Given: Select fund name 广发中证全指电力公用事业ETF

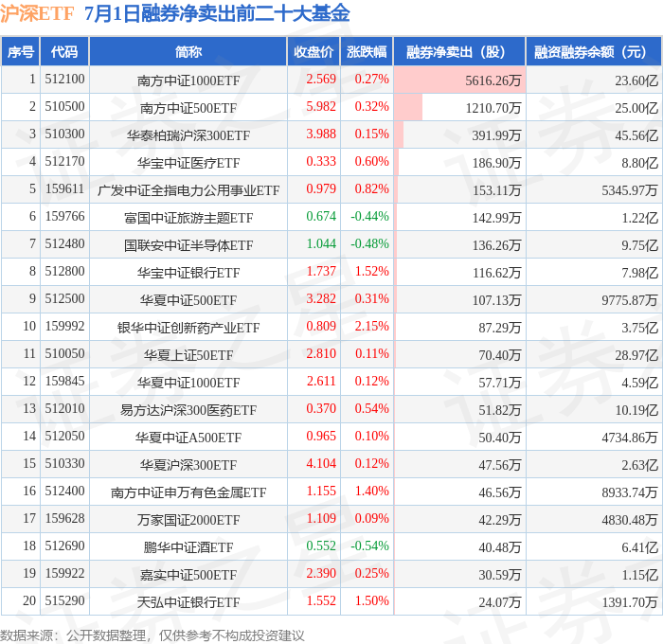Looking at the screenshot, I should (188, 190).
